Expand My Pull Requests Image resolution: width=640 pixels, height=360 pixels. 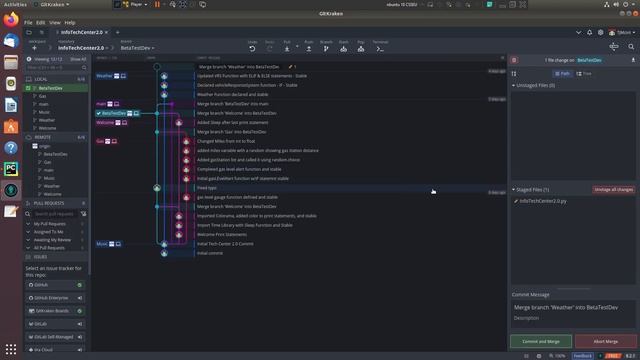point(28,224)
